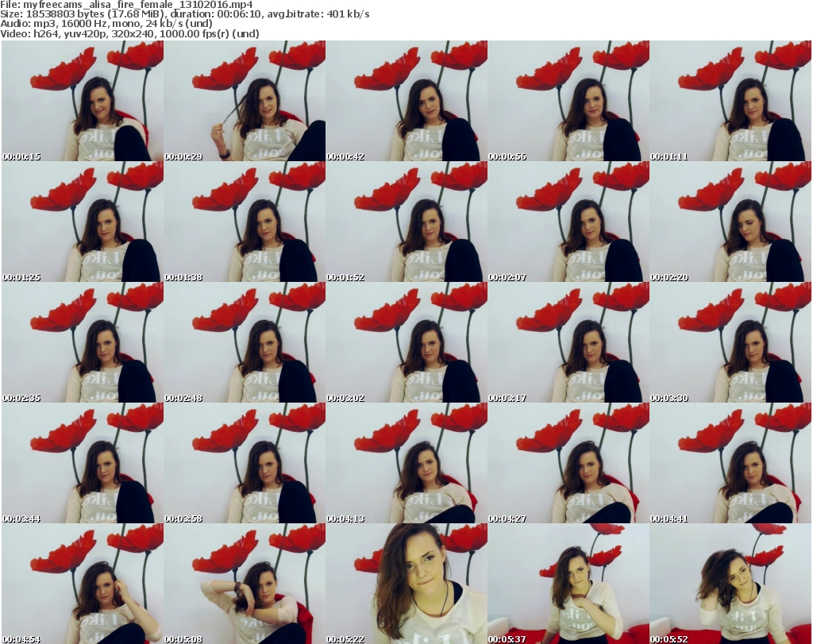Open the thumbnail frame stamped 00:02:48
Screen dimensions: 813x644
click(245, 343)
